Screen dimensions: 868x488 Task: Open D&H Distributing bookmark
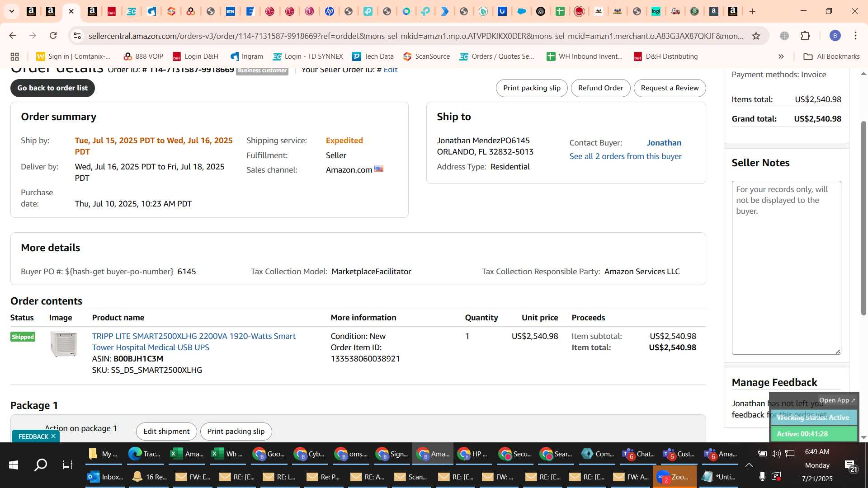[665, 56]
